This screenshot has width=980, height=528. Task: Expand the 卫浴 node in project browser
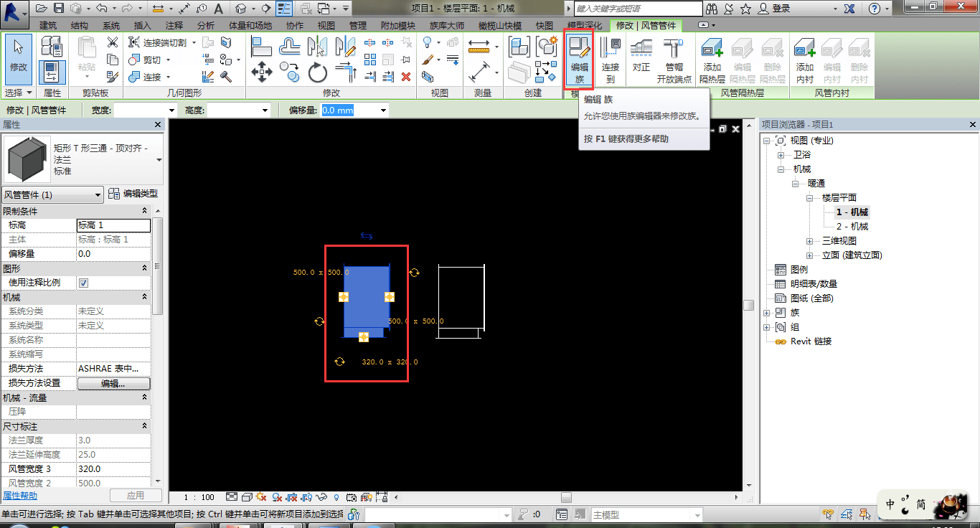coord(781,155)
